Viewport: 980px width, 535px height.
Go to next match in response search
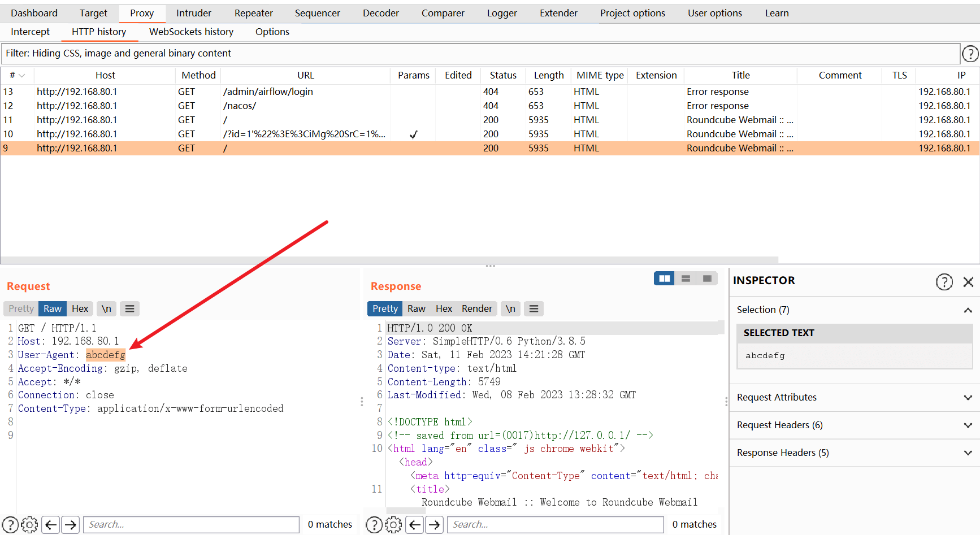434,525
